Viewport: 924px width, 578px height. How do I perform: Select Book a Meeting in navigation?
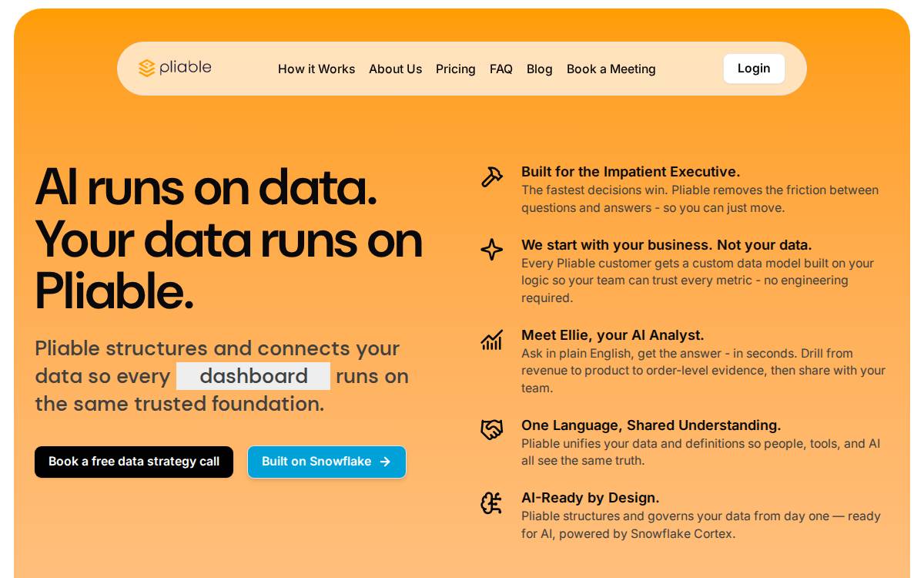[611, 69]
